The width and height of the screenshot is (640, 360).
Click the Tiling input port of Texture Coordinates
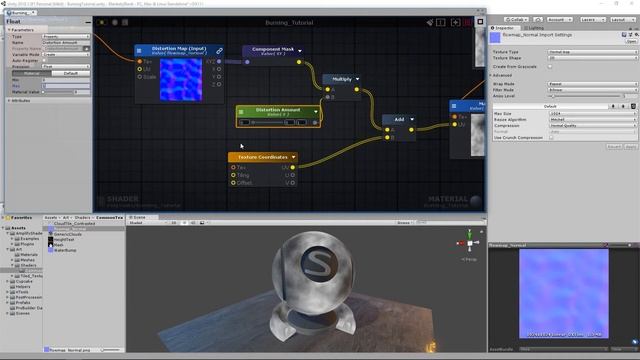(233, 175)
